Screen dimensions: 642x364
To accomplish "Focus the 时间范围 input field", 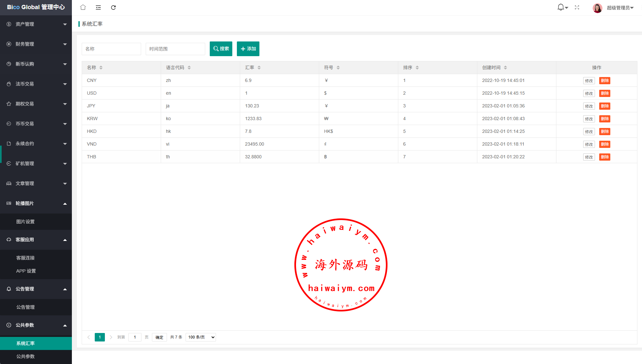I will 175,49.
